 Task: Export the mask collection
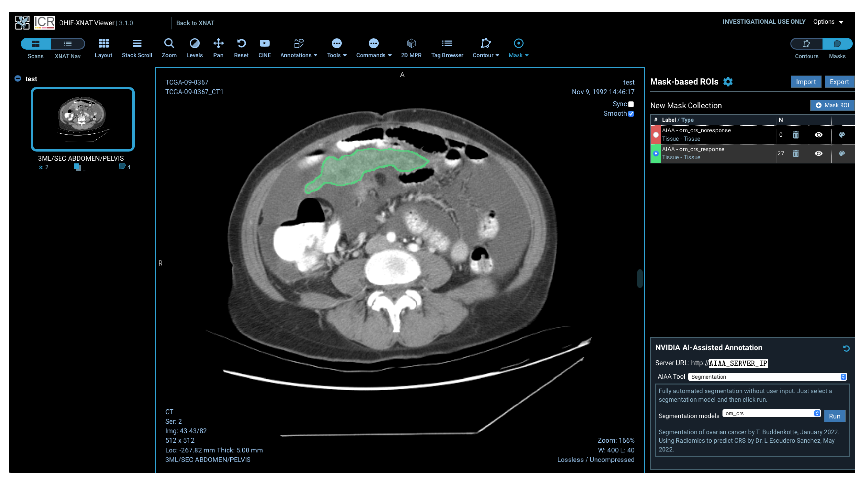pyautogui.click(x=839, y=82)
